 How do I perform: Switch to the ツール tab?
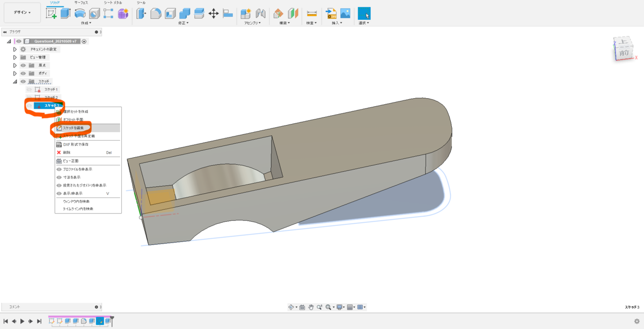point(141,3)
